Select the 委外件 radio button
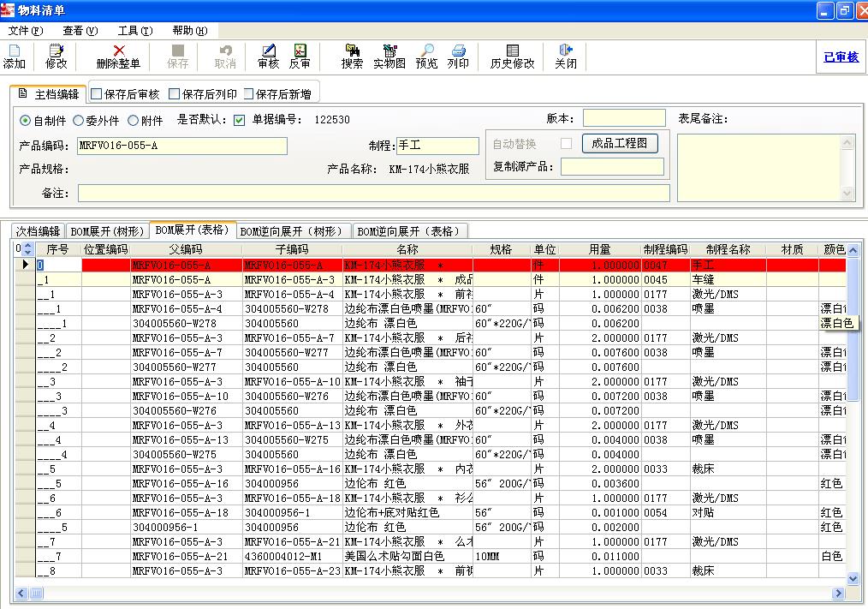Screen dimensions: 868x609 (x=78, y=120)
